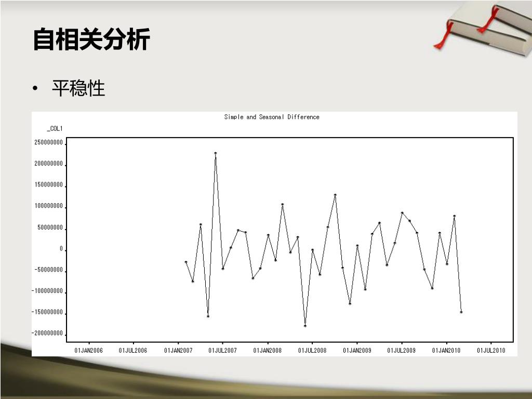Viewport: 532px width, 399px height.
Task: Click x-axis label 01JUL2008
Action: click(x=312, y=351)
